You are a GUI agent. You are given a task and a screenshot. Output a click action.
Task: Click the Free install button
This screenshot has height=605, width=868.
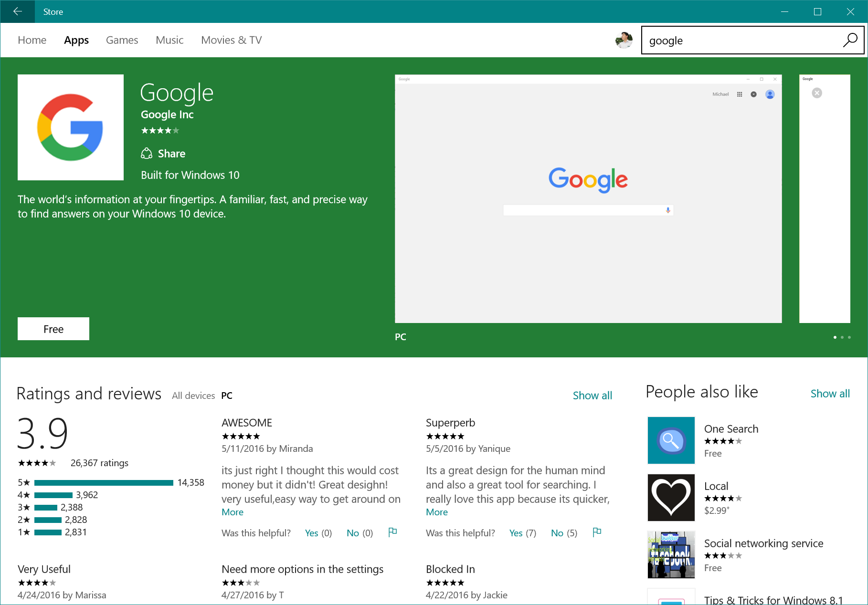click(53, 329)
